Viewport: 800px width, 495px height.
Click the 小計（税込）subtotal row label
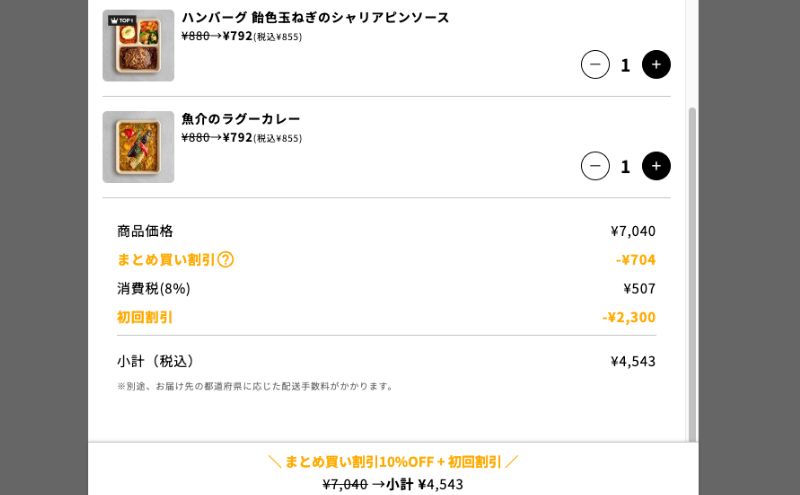tap(156, 361)
